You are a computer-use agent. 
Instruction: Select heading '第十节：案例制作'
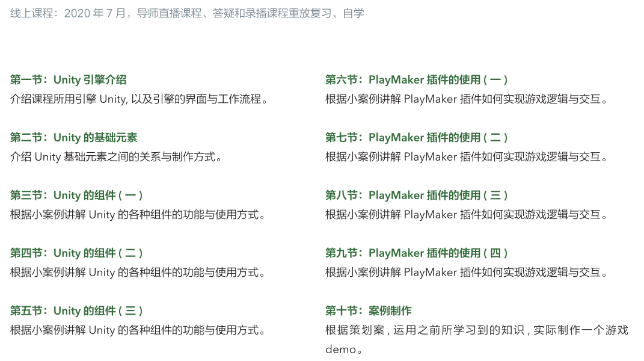[x=369, y=311]
